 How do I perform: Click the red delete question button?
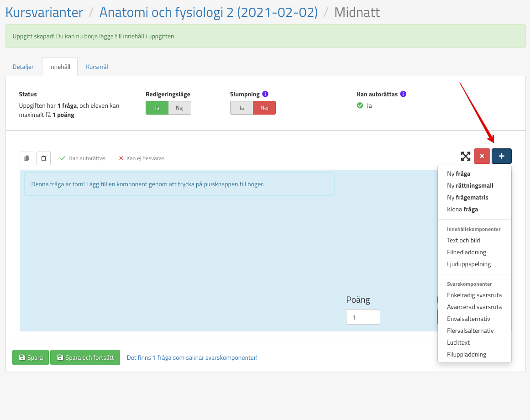(482, 156)
